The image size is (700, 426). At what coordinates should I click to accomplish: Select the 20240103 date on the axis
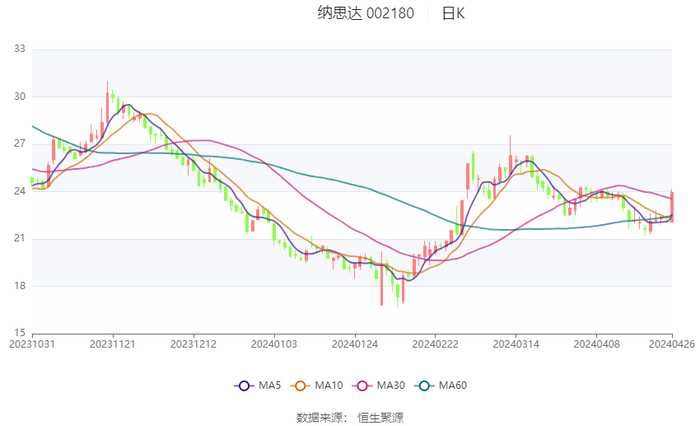coord(273,343)
